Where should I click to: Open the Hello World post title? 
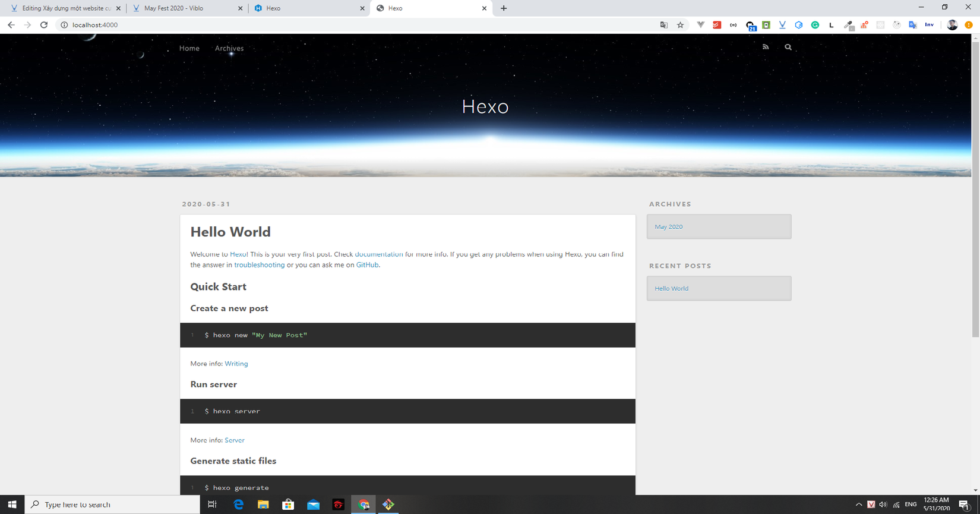click(230, 232)
